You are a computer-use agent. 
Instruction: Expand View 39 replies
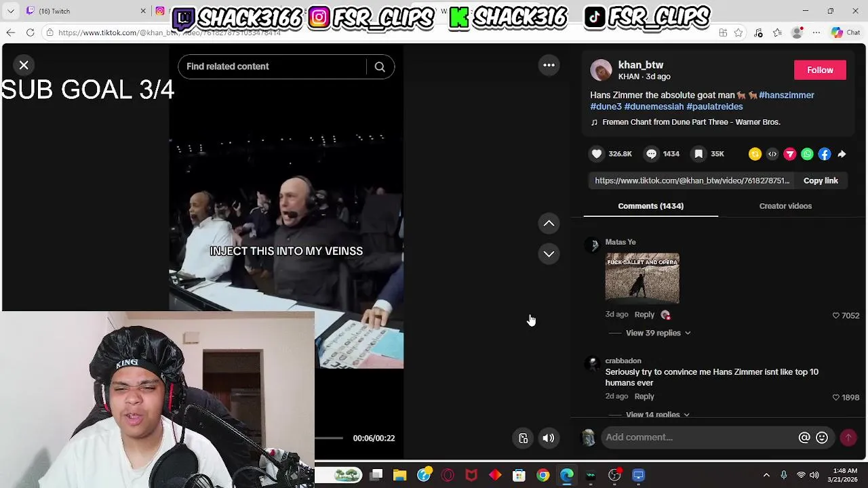[658, 333]
